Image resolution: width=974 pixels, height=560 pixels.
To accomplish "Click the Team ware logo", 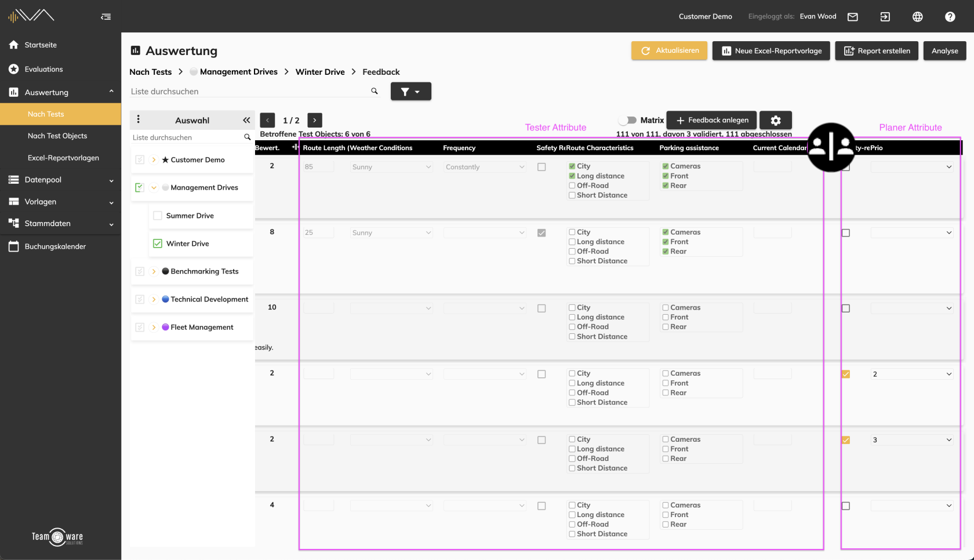I will (57, 537).
